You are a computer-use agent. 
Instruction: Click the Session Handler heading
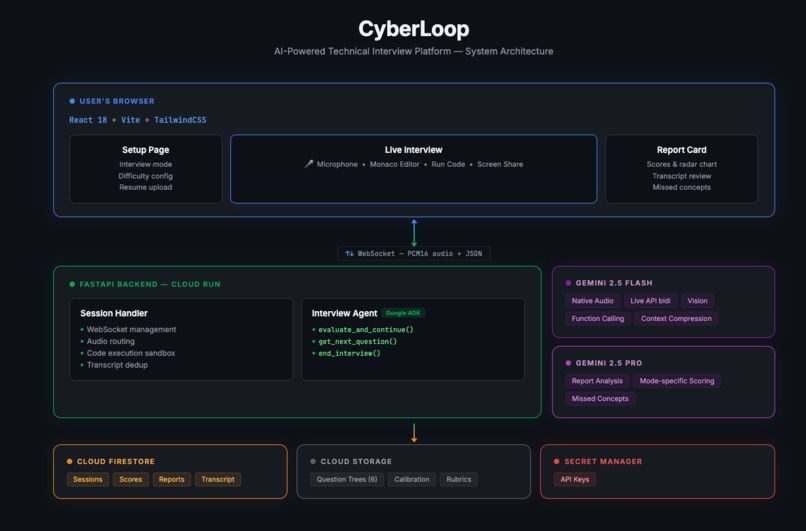pyautogui.click(x=114, y=313)
